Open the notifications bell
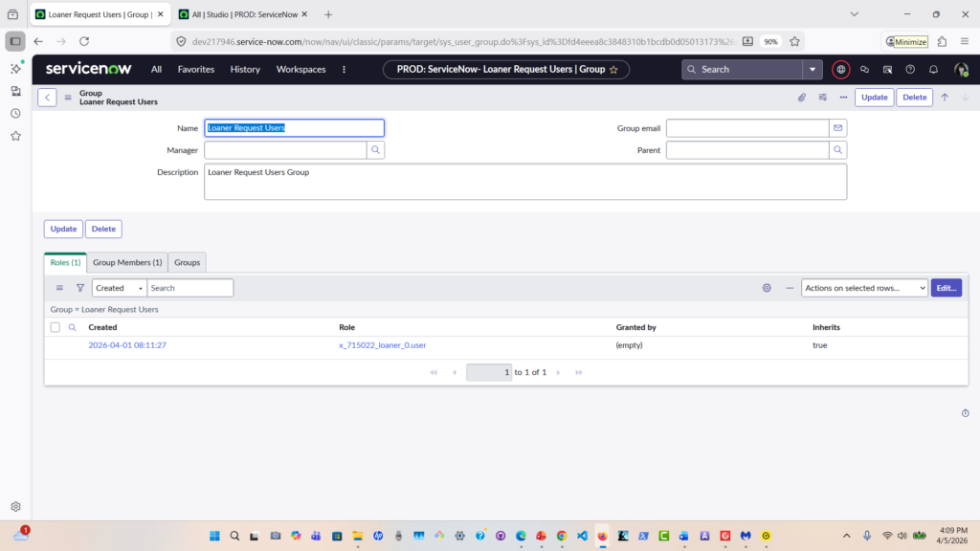This screenshot has height=551, width=980. click(x=933, y=70)
